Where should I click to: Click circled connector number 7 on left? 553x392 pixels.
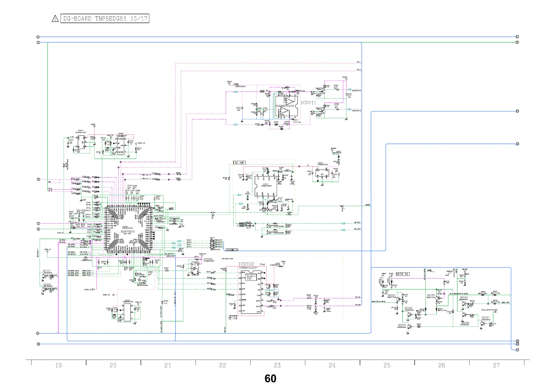pos(38,223)
